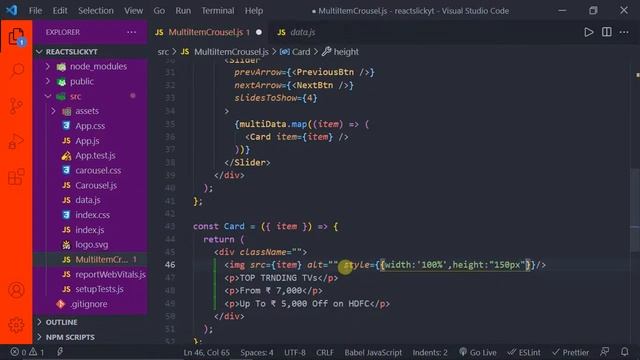Open the Go menu

(159, 11)
